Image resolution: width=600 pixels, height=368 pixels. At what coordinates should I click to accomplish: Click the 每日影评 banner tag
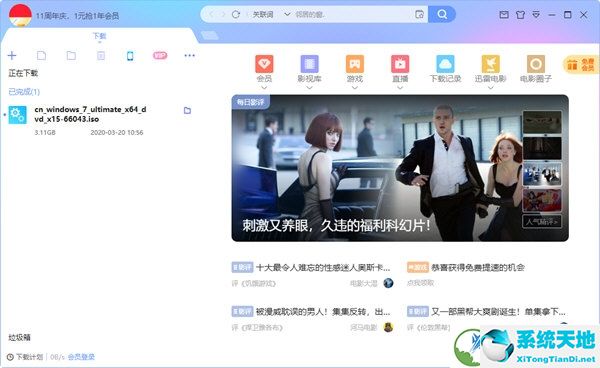(251, 102)
